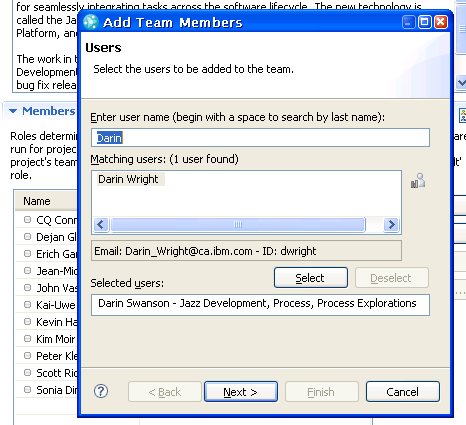Collapse the Members section triangle

[x=13, y=111]
